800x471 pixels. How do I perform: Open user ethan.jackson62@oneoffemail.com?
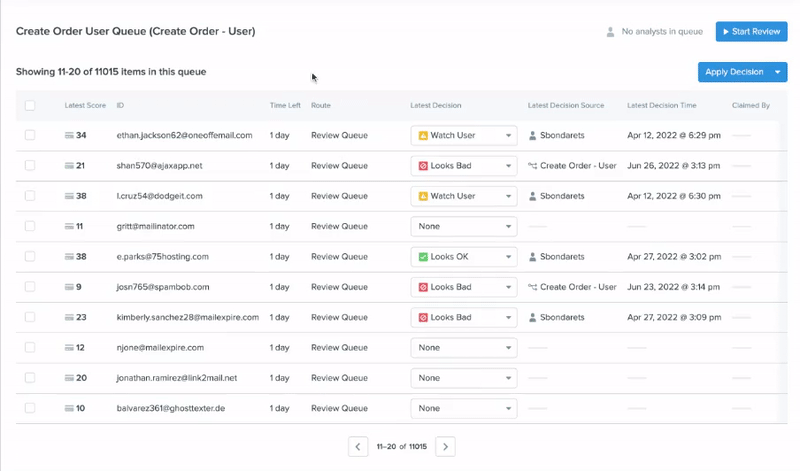click(x=184, y=135)
